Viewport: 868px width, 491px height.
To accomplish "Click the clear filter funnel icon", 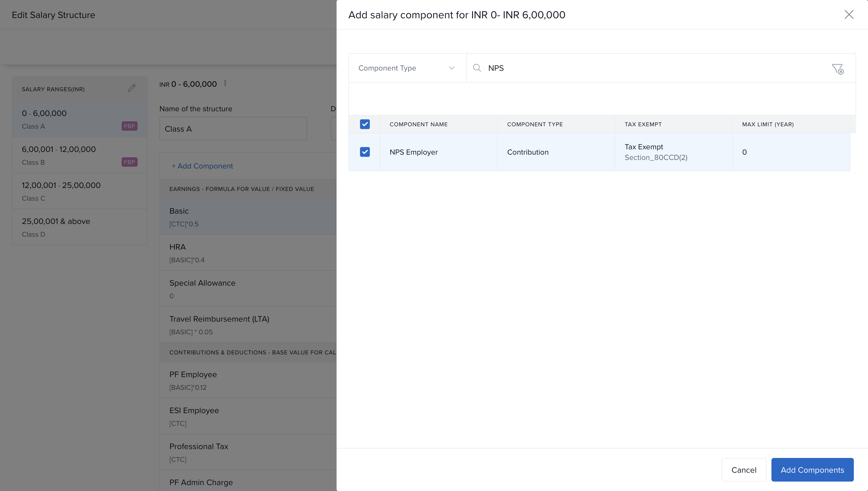I will point(837,69).
